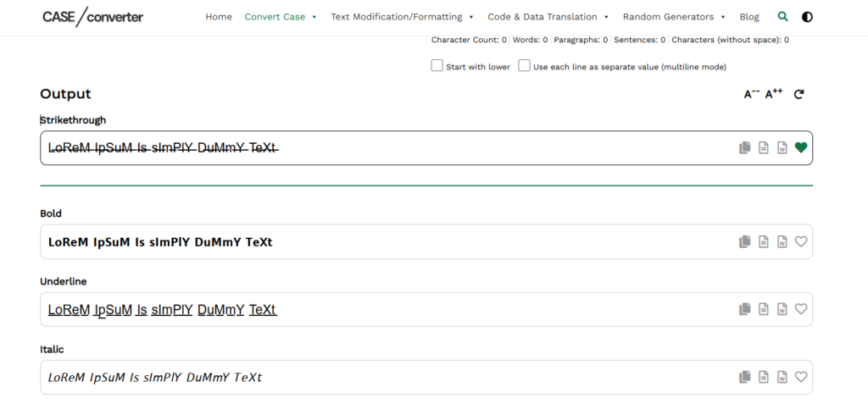The image size is (868, 420).
Task: Download Italic output as Word document
Action: (782, 377)
